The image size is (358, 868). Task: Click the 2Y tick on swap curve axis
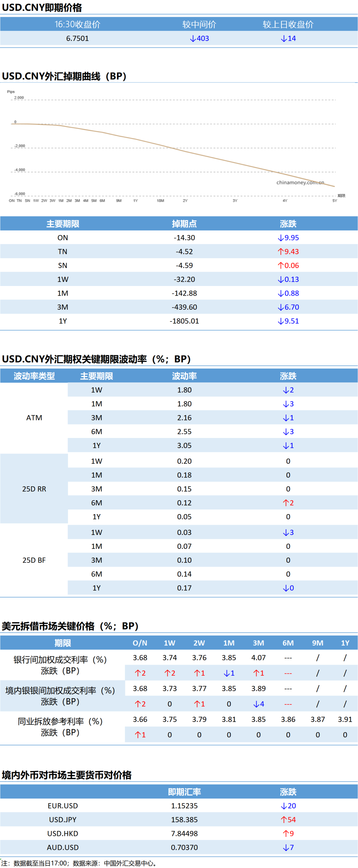point(185,201)
